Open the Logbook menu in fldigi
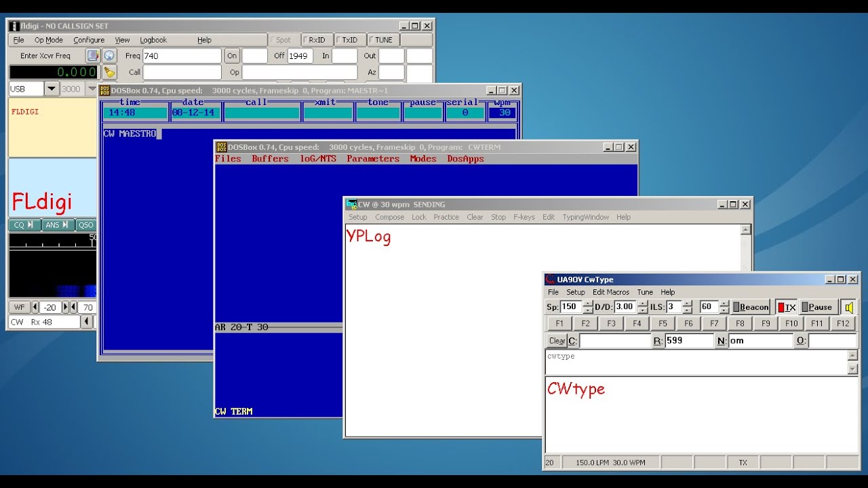The height and width of the screenshot is (488, 868). click(153, 40)
